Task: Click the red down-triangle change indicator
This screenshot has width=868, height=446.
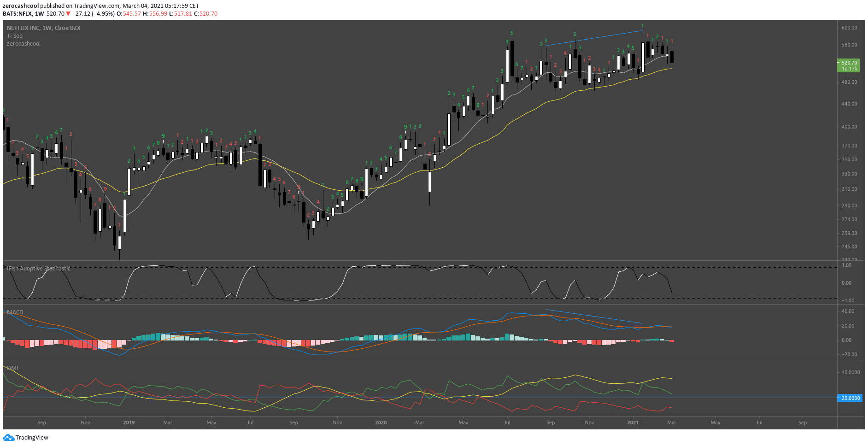Action: (68, 14)
